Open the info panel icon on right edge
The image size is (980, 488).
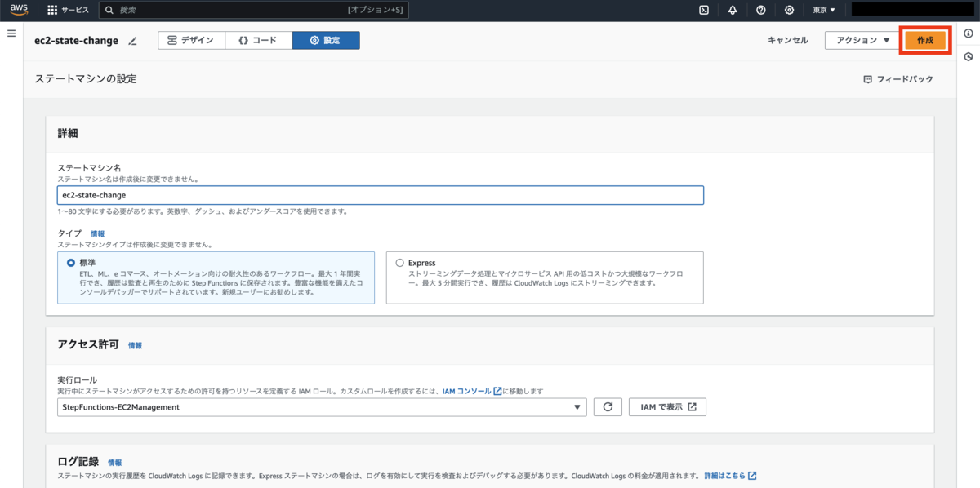(x=969, y=33)
